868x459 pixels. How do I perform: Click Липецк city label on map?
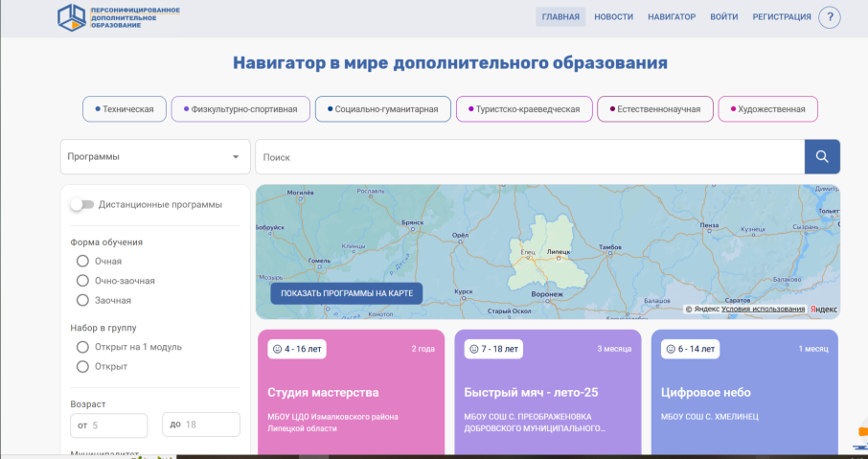(x=558, y=251)
